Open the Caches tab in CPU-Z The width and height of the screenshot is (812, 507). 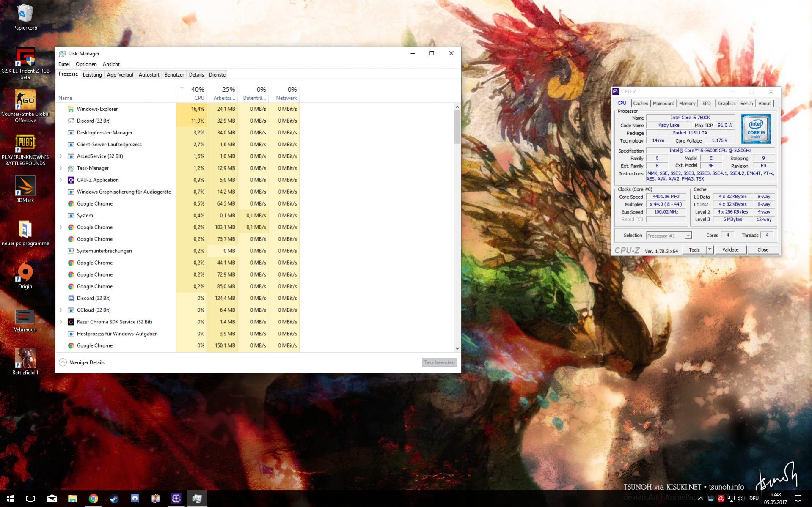640,104
